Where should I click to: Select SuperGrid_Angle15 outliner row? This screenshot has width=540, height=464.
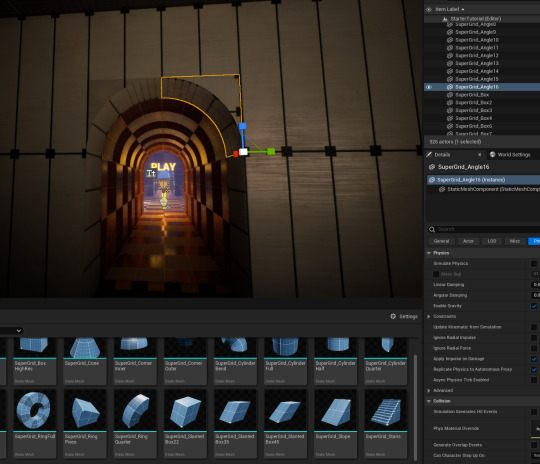click(482, 79)
